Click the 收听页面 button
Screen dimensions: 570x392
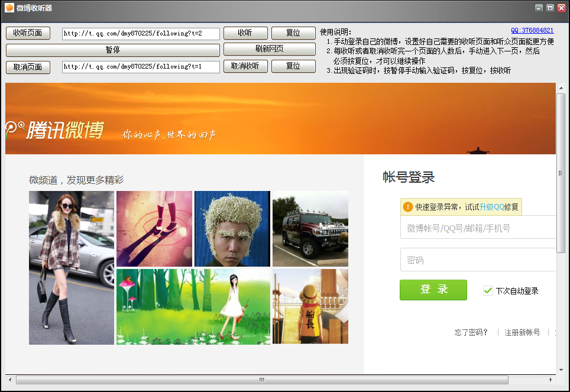point(28,33)
